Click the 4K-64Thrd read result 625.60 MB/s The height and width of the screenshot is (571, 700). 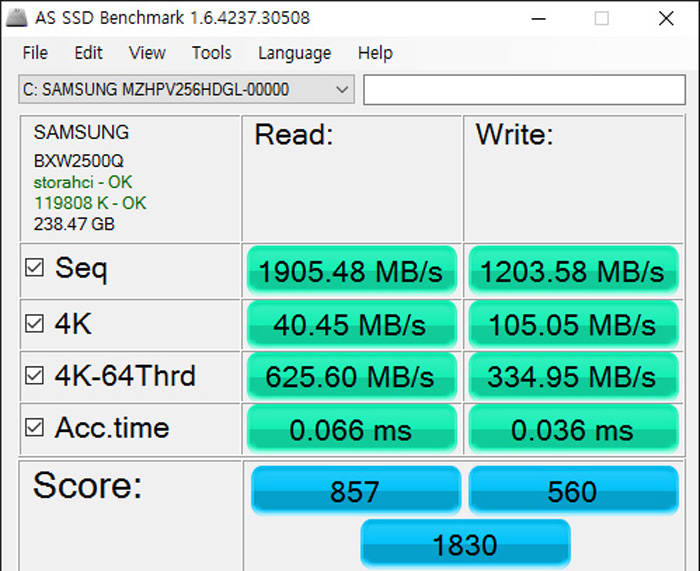click(x=352, y=376)
